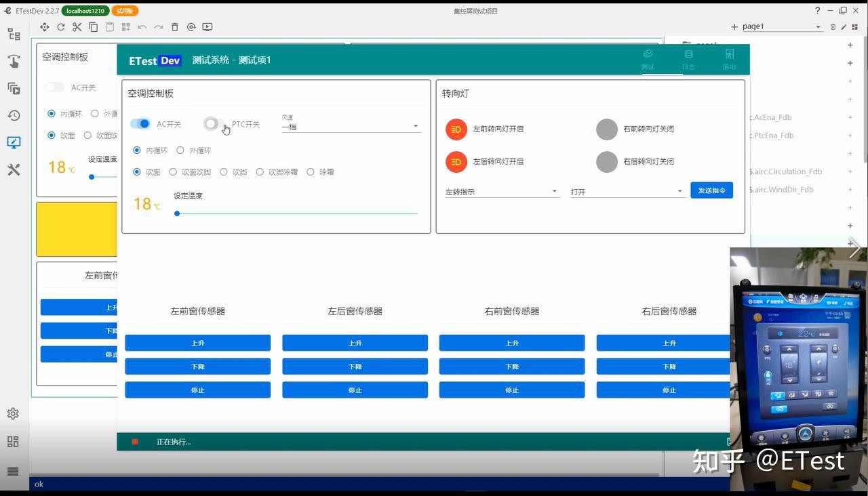Open the settings gear in the left sidebar
This screenshot has height=496, width=868.
click(13, 413)
